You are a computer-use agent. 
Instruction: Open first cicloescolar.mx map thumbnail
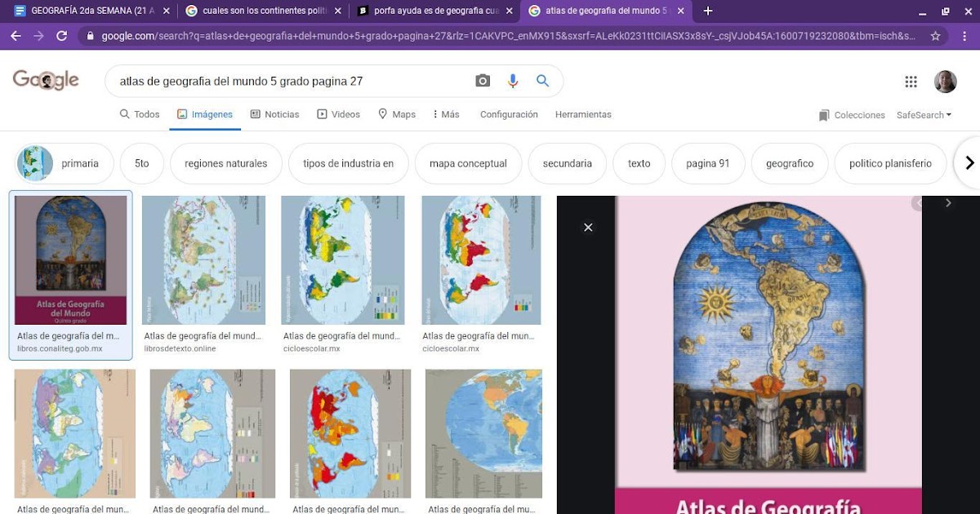point(342,260)
